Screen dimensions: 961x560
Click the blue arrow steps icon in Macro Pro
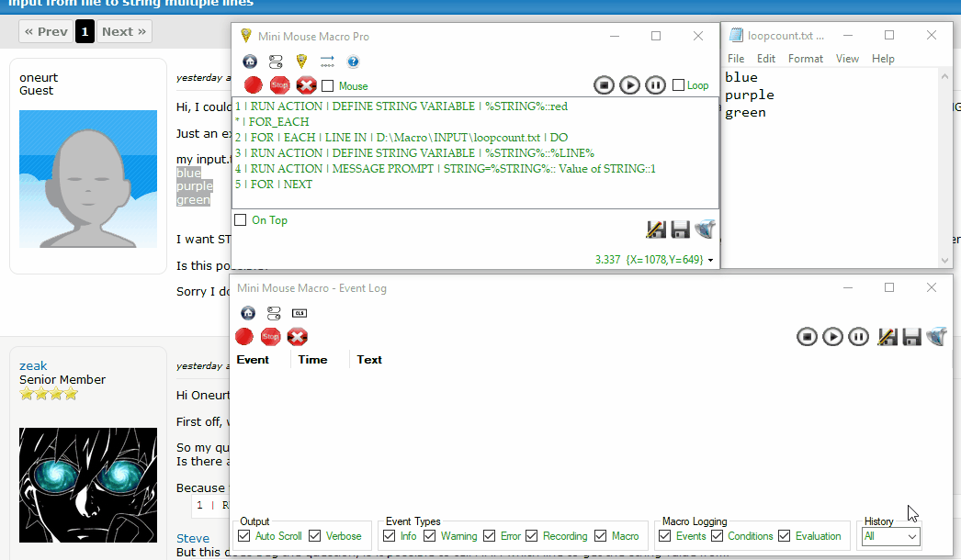tap(327, 62)
